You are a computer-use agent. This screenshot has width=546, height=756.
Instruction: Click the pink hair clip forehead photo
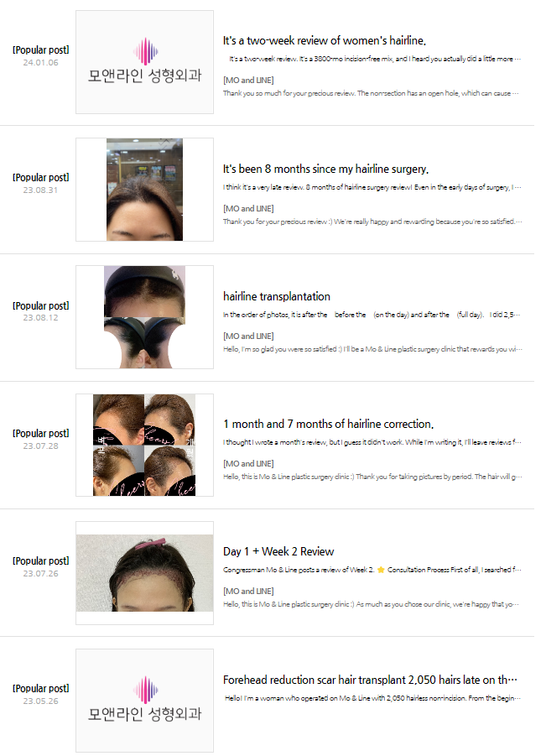point(144,573)
